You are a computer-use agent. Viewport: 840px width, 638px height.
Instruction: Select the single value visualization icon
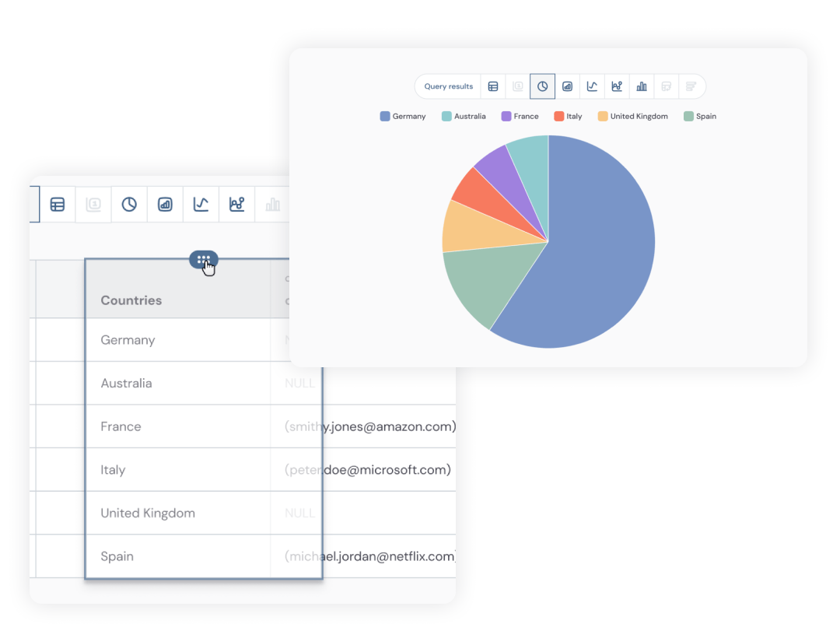coord(518,86)
